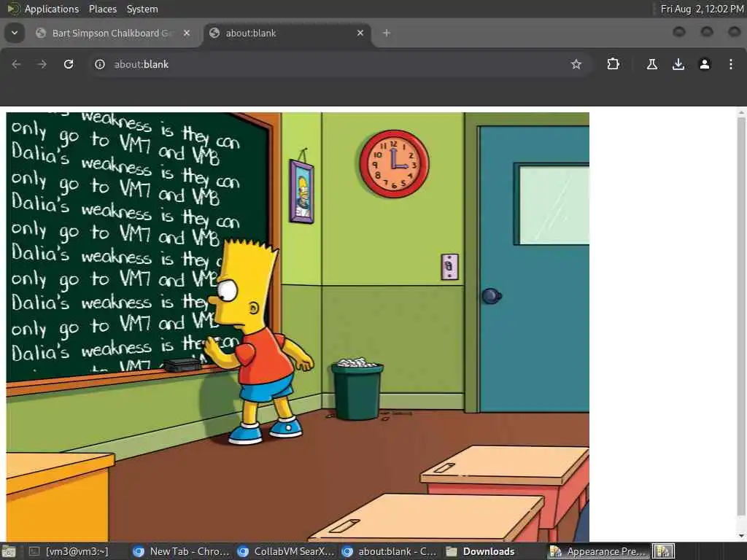The image size is (747, 560).
Task: Open the Places menu
Action: coord(102,9)
